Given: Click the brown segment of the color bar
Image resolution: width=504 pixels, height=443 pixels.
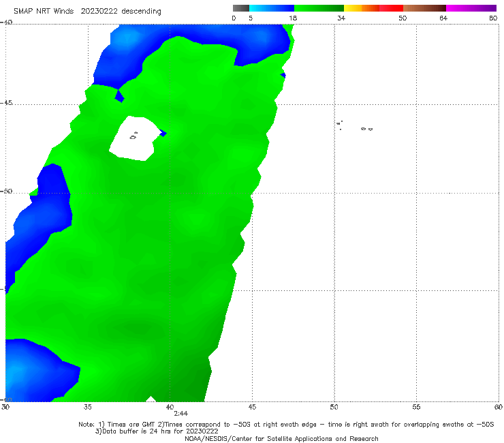Looking at the screenshot, I should (424, 8).
